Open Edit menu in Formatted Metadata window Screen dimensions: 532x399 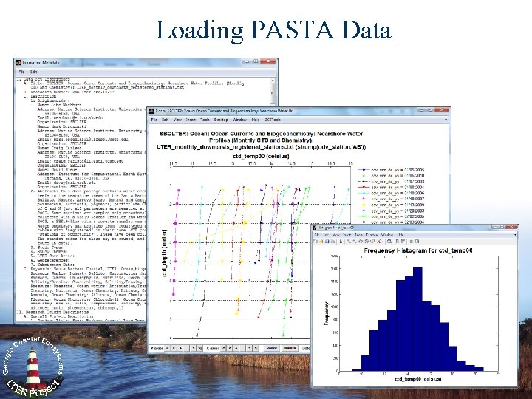pyautogui.click(x=33, y=72)
